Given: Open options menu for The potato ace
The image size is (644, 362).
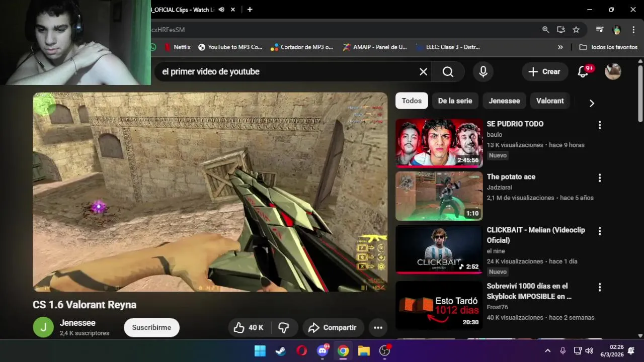Looking at the screenshot, I should [x=599, y=177].
